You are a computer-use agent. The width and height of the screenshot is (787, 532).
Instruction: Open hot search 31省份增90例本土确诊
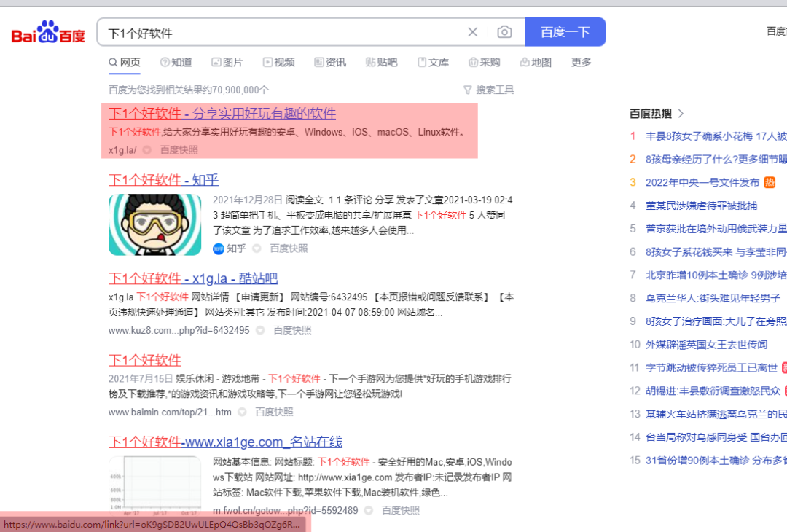tap(716, 461)
